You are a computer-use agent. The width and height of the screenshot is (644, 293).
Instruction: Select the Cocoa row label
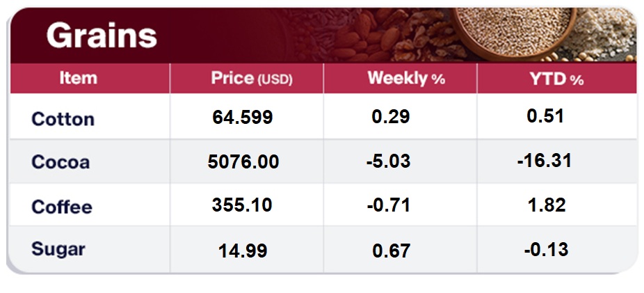(x=61, y=162)
